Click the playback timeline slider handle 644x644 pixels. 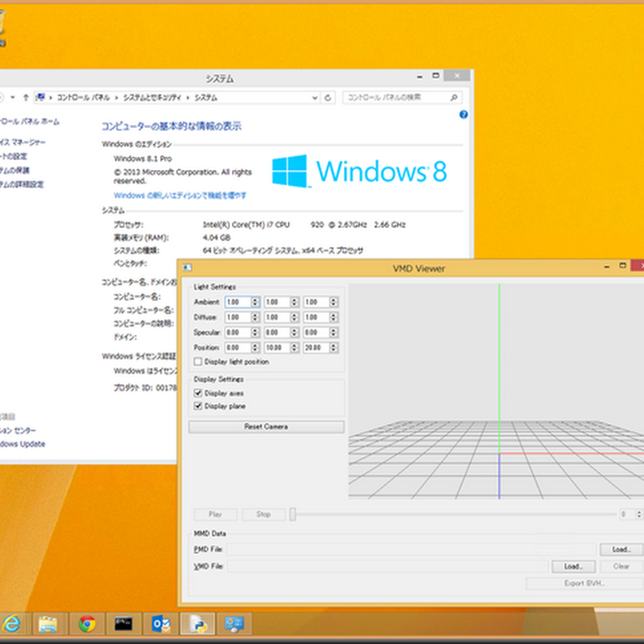[294, 514]
